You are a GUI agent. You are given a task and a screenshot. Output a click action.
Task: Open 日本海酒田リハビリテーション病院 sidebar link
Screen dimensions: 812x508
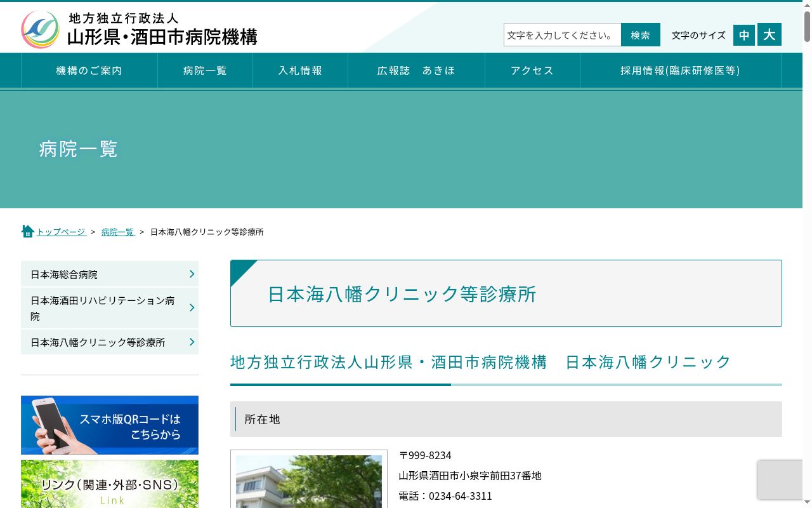coord(110,308)
